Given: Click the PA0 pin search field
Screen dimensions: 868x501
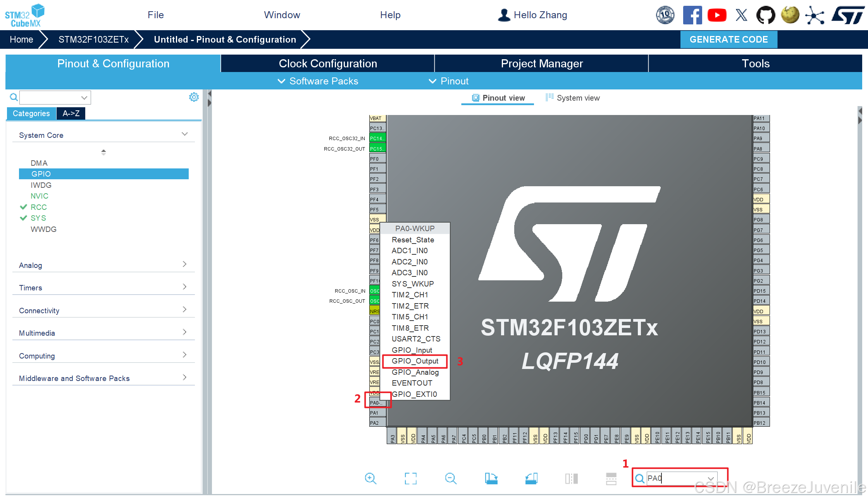Looking at the screenshot, I should 676,478.
